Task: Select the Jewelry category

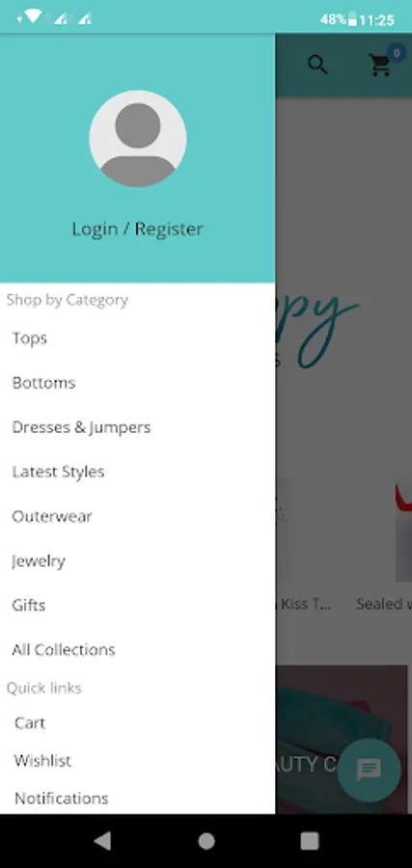Action: (137, 560)
